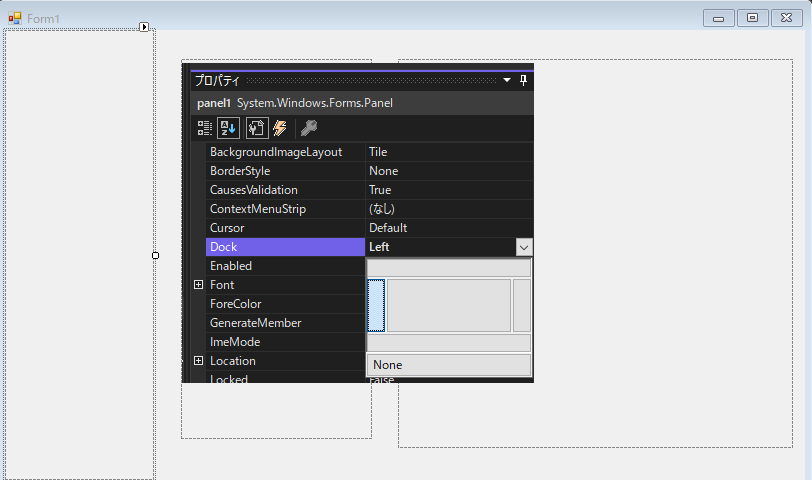812x480 pixels.
Task: Choose the Bottom dock region
Action: pyautogui.click(x=449, y=343)
